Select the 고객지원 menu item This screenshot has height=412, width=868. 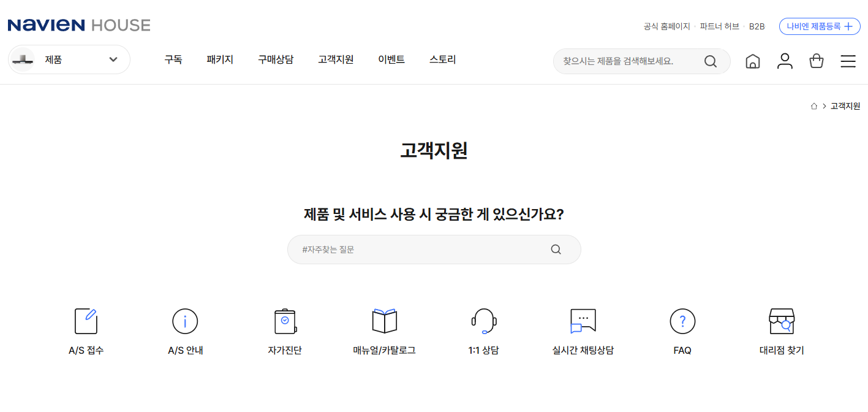pos(336,59)
